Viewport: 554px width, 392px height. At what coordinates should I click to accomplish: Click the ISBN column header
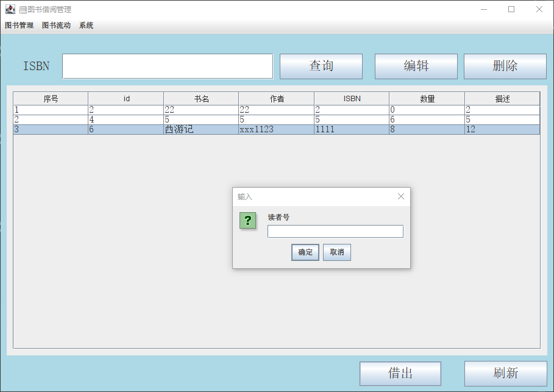(x=352, y=99)
